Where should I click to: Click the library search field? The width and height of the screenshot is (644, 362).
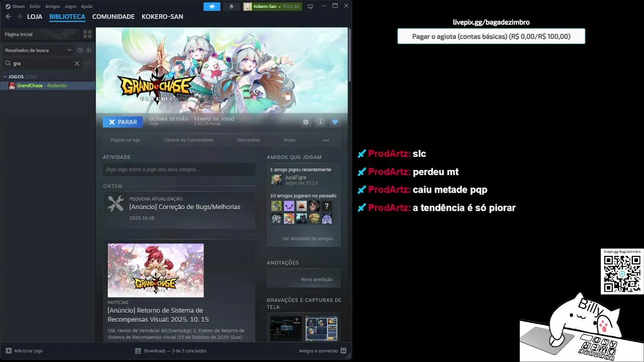click(43, 63)
